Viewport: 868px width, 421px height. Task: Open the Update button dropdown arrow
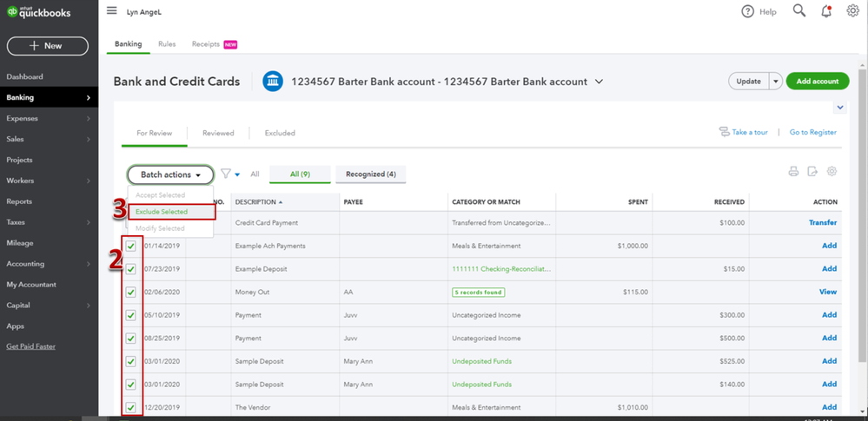775,82
